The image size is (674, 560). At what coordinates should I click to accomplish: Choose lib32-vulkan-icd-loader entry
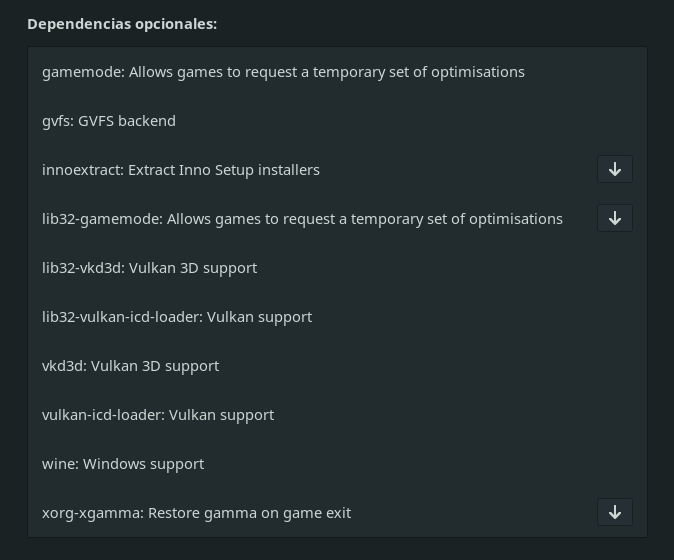tap(177, 317)
